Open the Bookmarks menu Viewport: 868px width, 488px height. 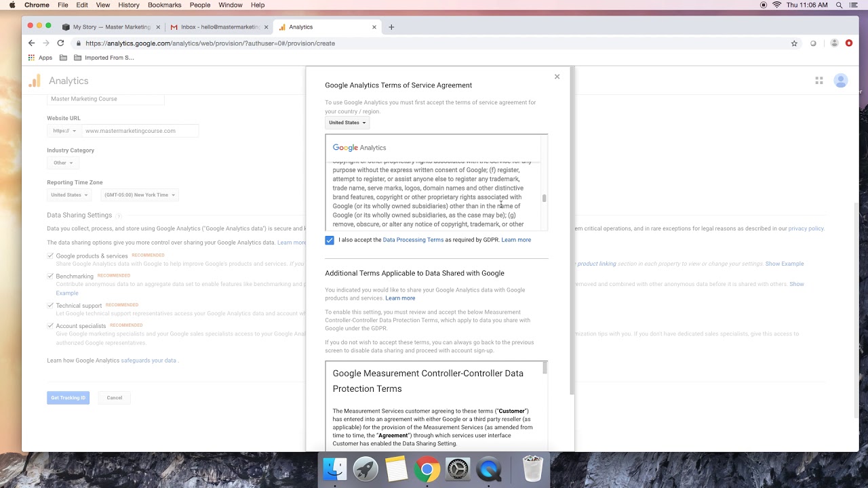click(165, 5)
